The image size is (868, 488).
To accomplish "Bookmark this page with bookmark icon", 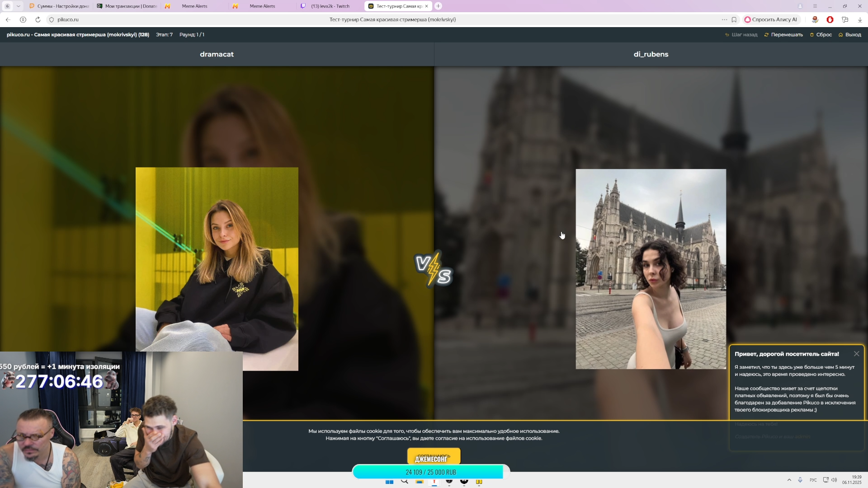I will tap(734, 19).
